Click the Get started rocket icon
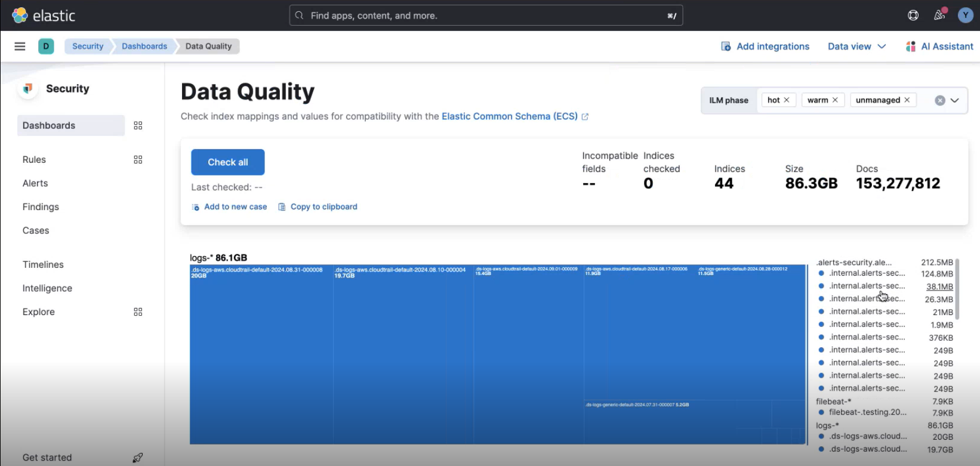The width and height of the screenshot is (980, 466). pos(138,458)
